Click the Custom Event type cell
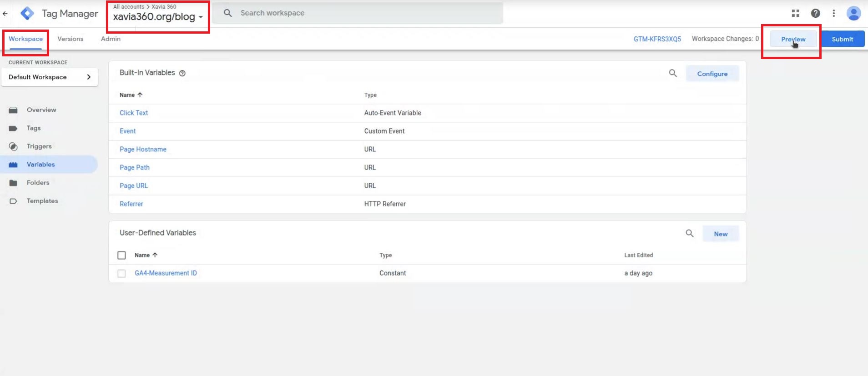Image resolution: width=868 pixels, height=376 pixels. [384, 131]
